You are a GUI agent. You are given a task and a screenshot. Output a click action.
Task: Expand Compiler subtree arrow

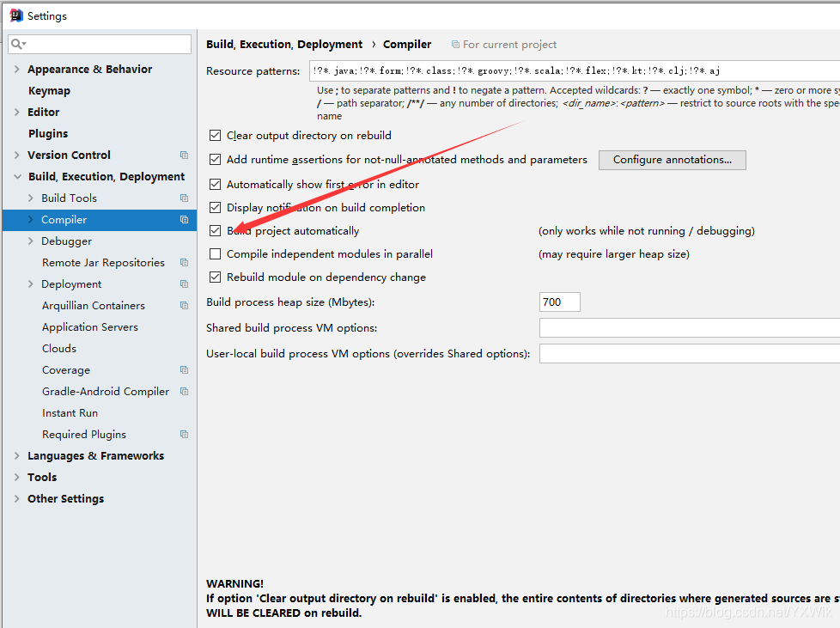coord(31,219)
